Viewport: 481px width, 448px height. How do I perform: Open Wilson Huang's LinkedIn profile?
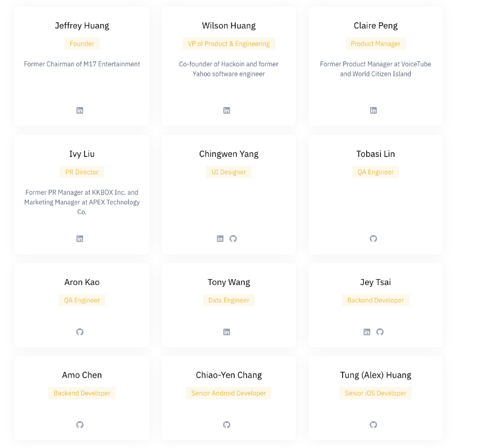point(227,110)
